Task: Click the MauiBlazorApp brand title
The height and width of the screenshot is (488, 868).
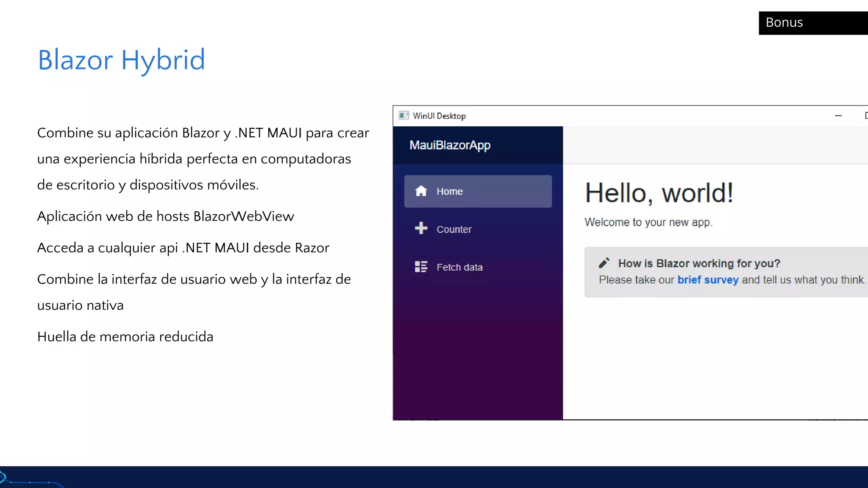Action: coord(450,145)
